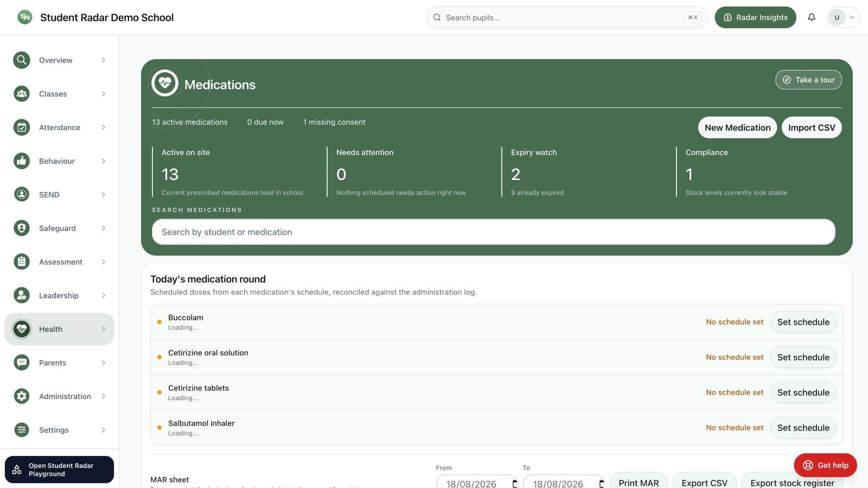Viewport: 868px width, 488px height.
Task: Click the Settings sliders sidebar icon
Action: (x=22, y=430)
